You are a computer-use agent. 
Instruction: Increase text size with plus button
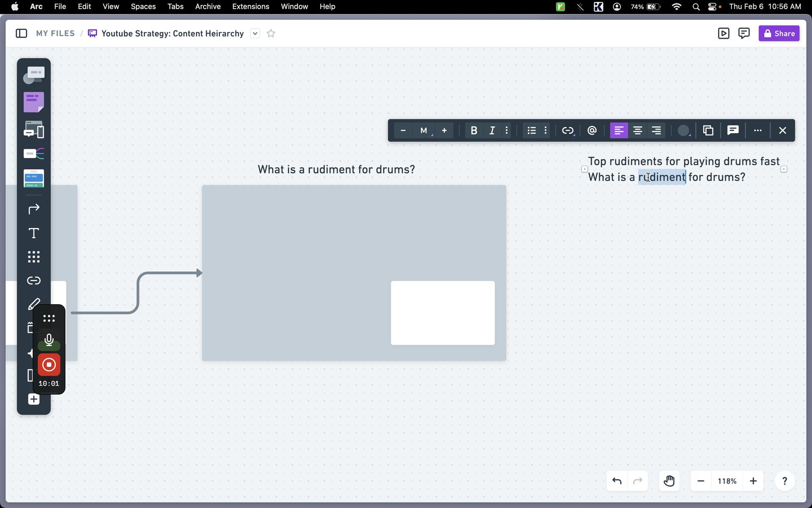point(444,131)
